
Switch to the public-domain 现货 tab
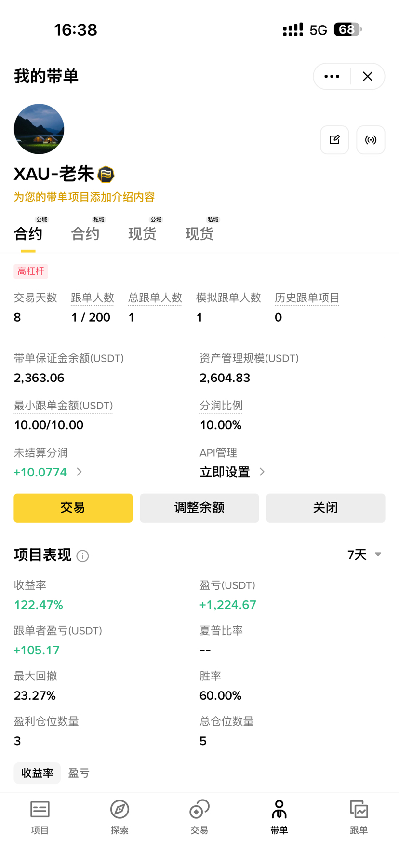coord(143,233)
